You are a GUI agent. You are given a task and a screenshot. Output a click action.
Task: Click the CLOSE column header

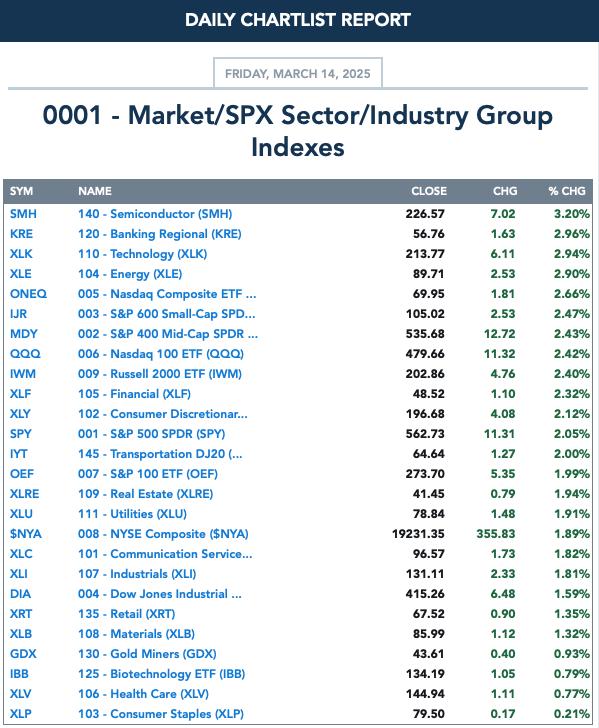click(x=429, y=191)
